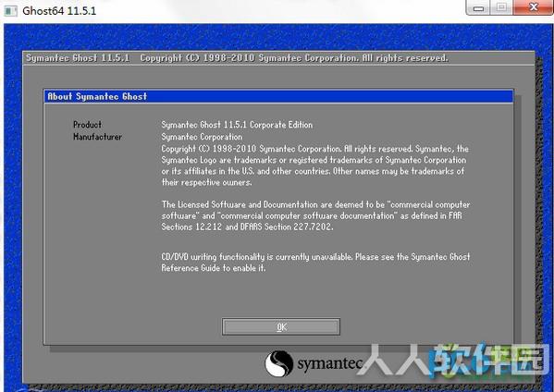Close the Ghost64 11.5.1 window

[x=534, y=7]
